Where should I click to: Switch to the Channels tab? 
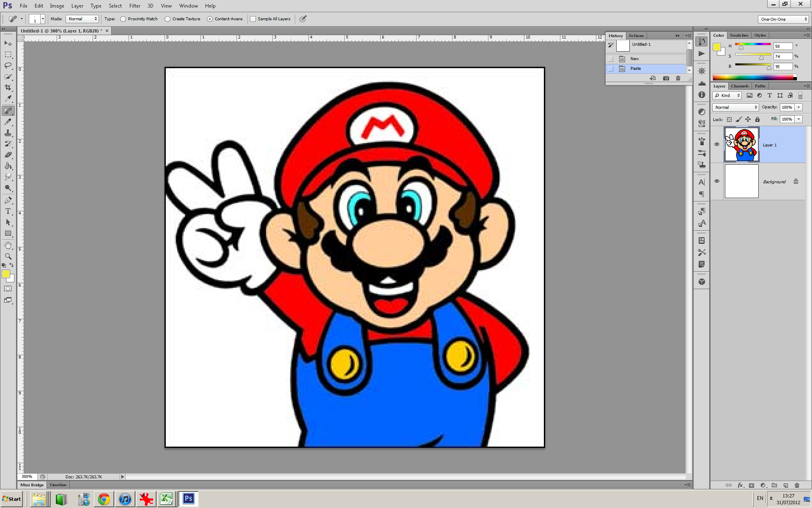click(740, 86)
